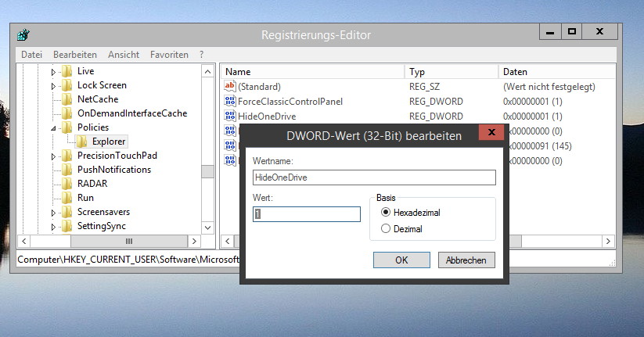This screenshot has height=337, width=644.
Task: Collapse the Policies tree node
Action: pyautogui.click(x=53, y=128)
